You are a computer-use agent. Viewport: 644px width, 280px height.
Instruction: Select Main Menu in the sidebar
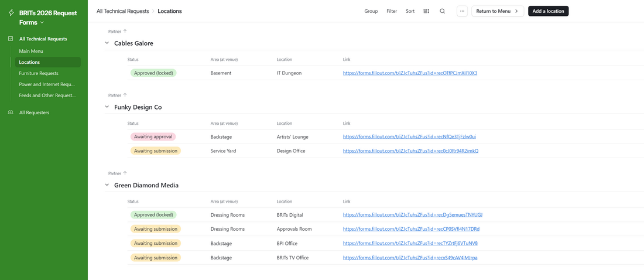(x=31, y=51)
